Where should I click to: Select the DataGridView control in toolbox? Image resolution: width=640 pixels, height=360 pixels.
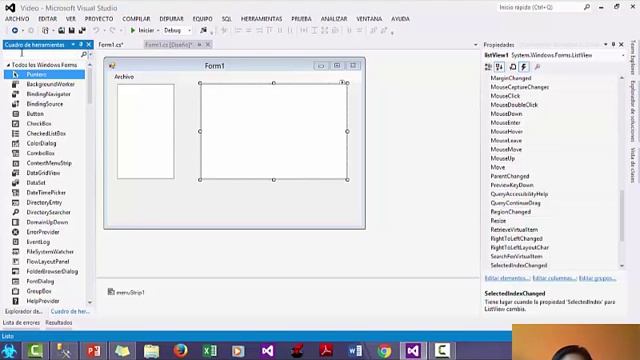(x=44, y=173)
